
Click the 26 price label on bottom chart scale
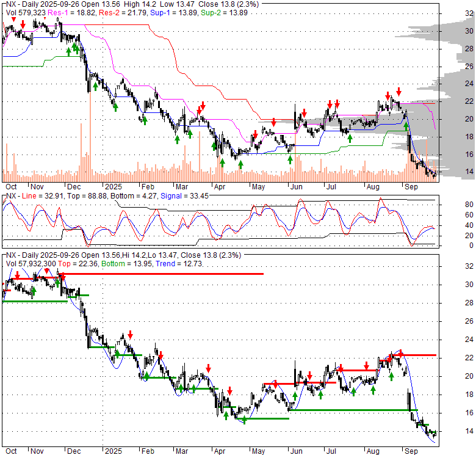pos(469,321)
